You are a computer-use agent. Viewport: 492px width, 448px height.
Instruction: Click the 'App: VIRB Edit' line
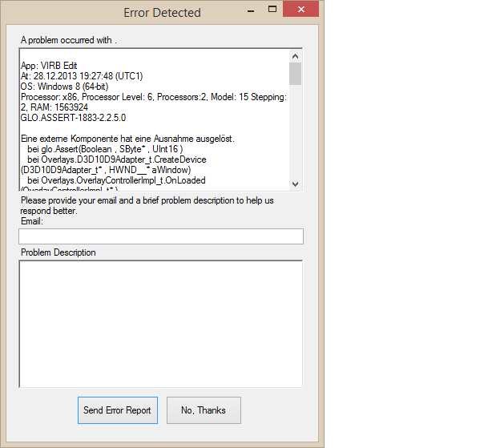pyautogui.click(x=49, y=66)
